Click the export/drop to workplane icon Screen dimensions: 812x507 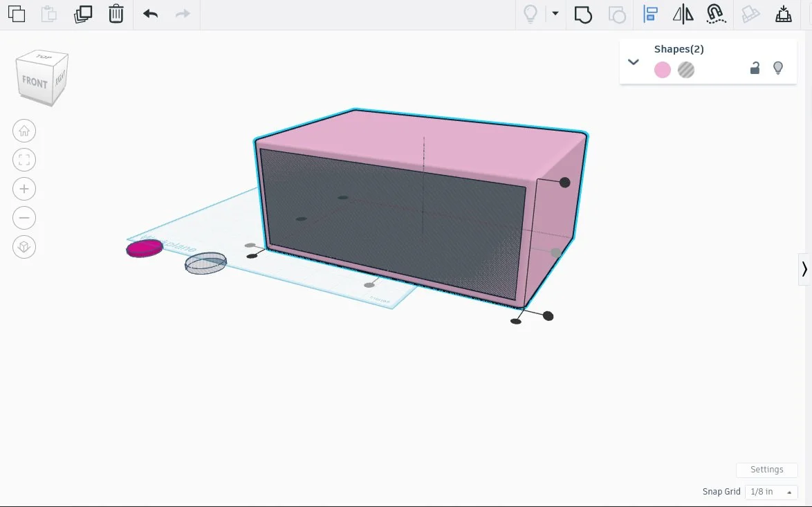click(783, 14)
